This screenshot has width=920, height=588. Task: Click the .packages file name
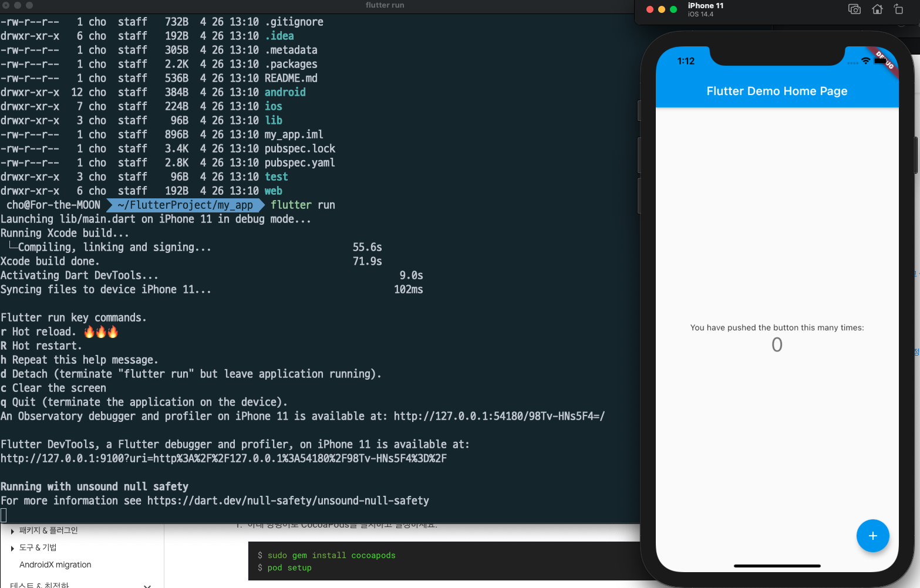click(x=291, y=64)
